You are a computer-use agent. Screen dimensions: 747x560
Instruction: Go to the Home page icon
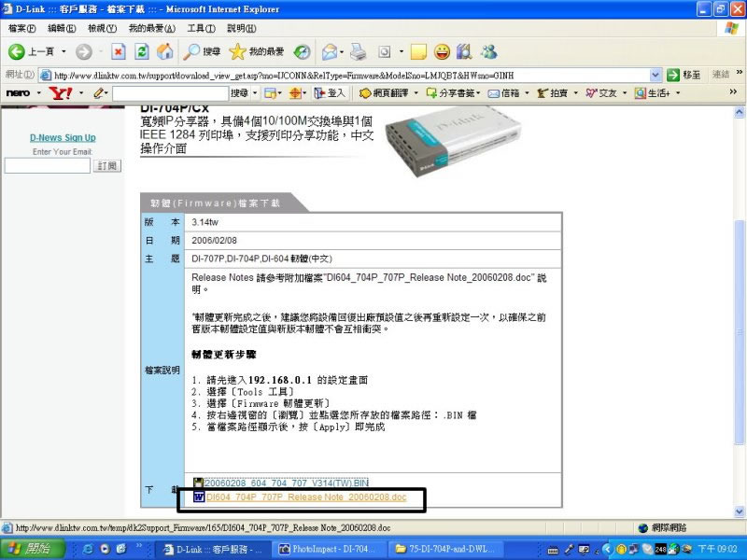[x=165, y=51]
